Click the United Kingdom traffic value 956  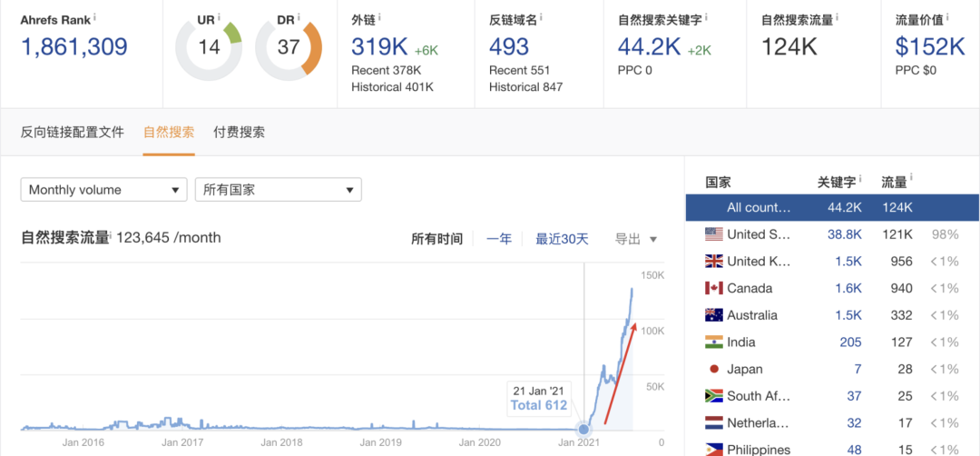click(x=901, y=262)
